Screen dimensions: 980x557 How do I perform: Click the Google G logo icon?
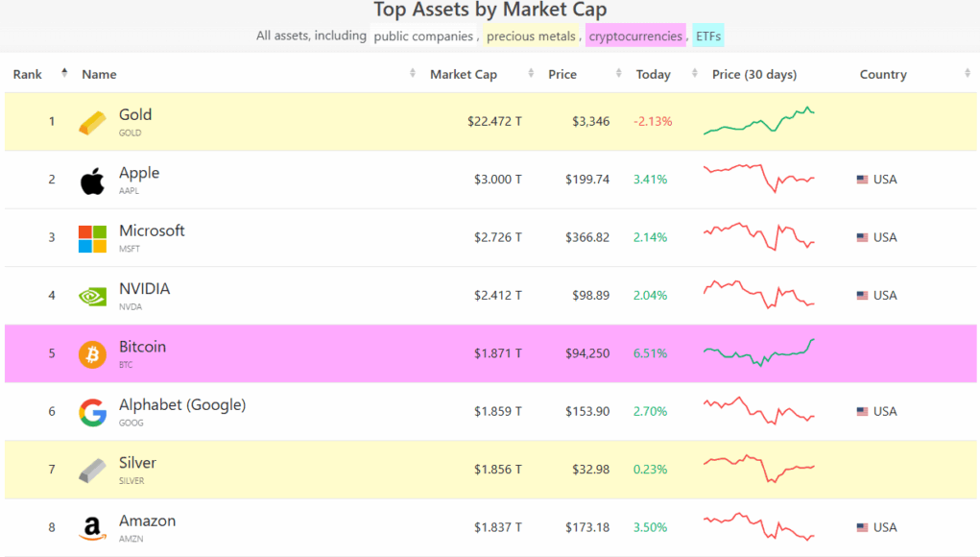point(92,413)
